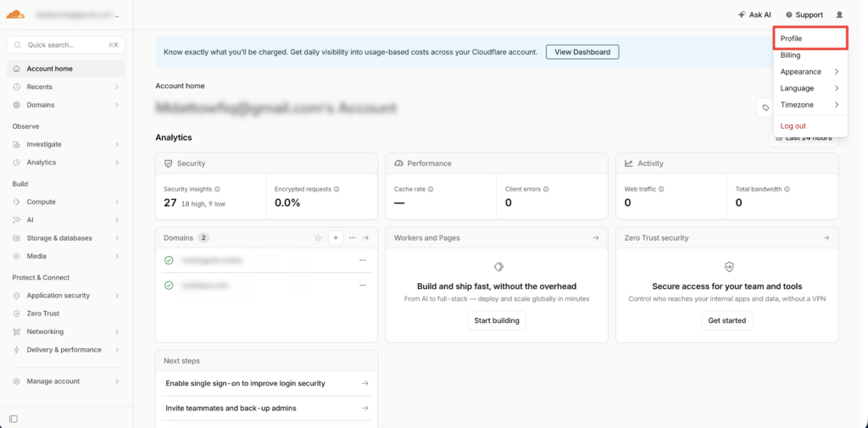The height and width of the screenshot is (428, 868).
Task: Expand the Networking chevron
Action: coord(117,331)
